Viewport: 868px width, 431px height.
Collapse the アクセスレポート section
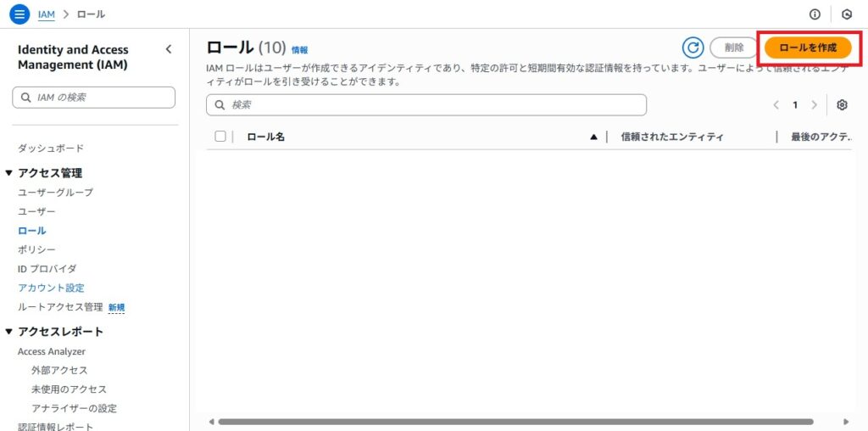coord(8,332)
